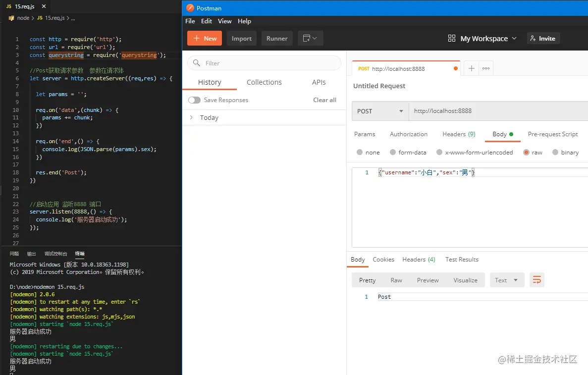Click the Invite button
Viewport: 588px width, 375px height.
click(543, 38)
